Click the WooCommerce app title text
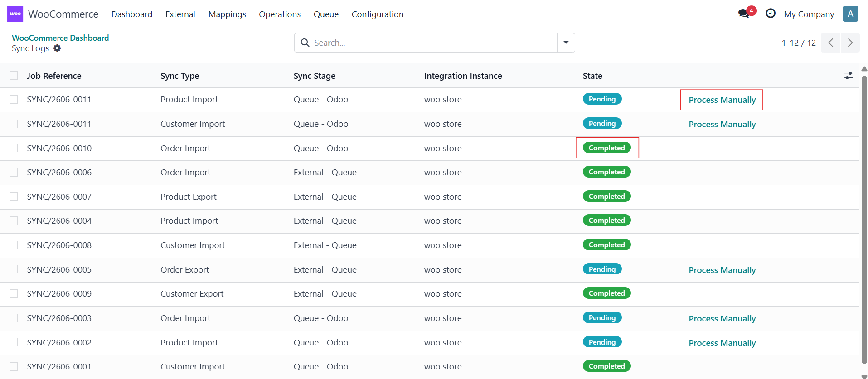Screen dimensions: 868x379 pos(63,14)
